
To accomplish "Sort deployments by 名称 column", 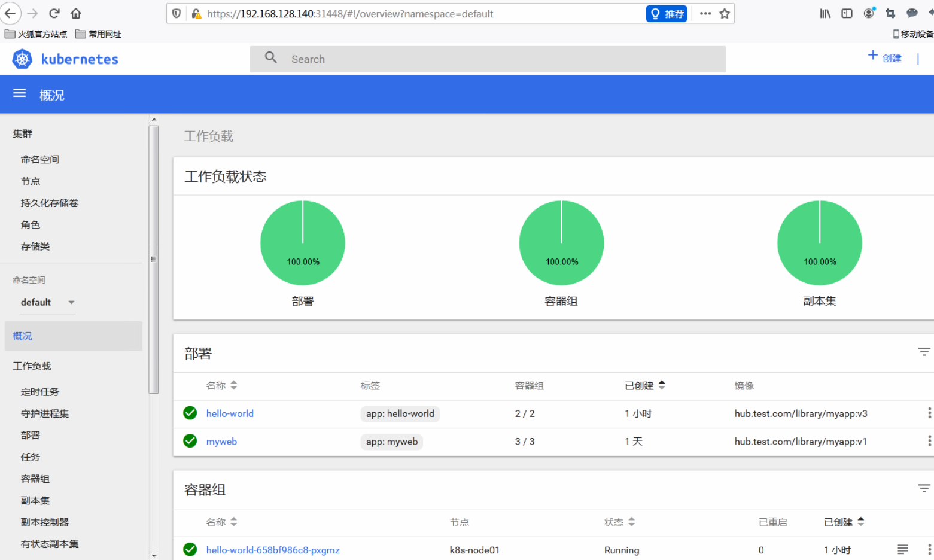I will [x=221, y=385].
